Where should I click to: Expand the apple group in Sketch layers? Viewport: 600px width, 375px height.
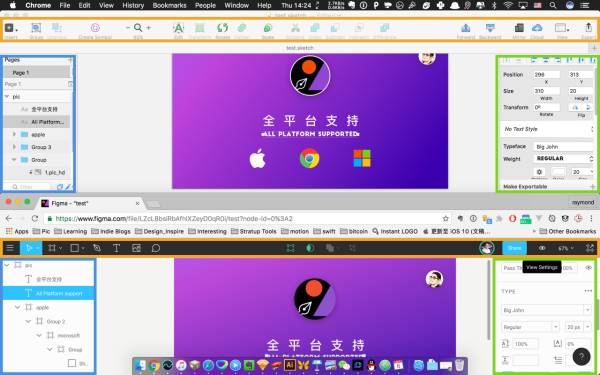[x=14, y=134]
